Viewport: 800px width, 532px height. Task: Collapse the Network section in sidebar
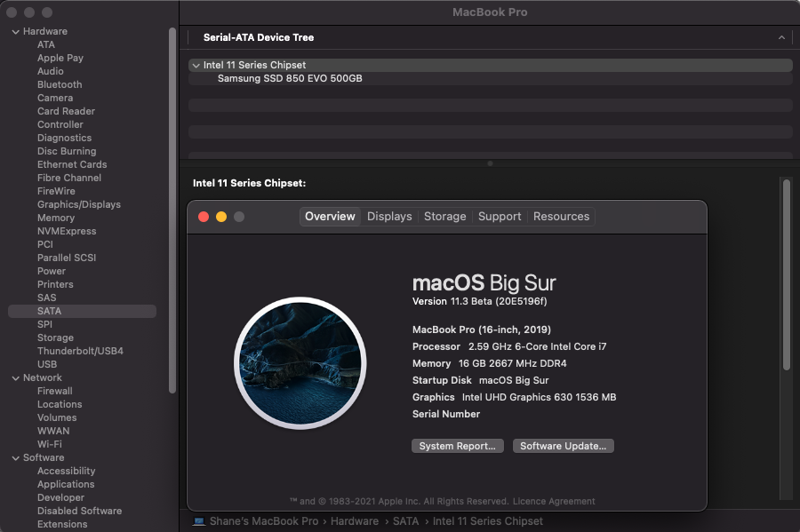[15, 378]
